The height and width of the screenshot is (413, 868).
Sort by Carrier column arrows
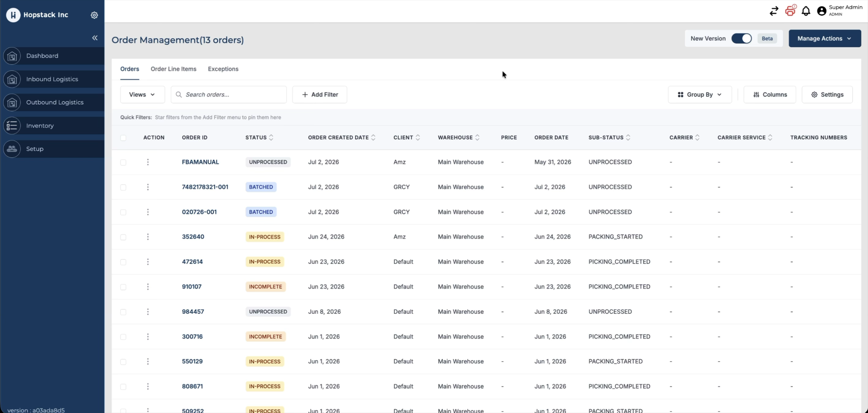(x=697, y=138)
